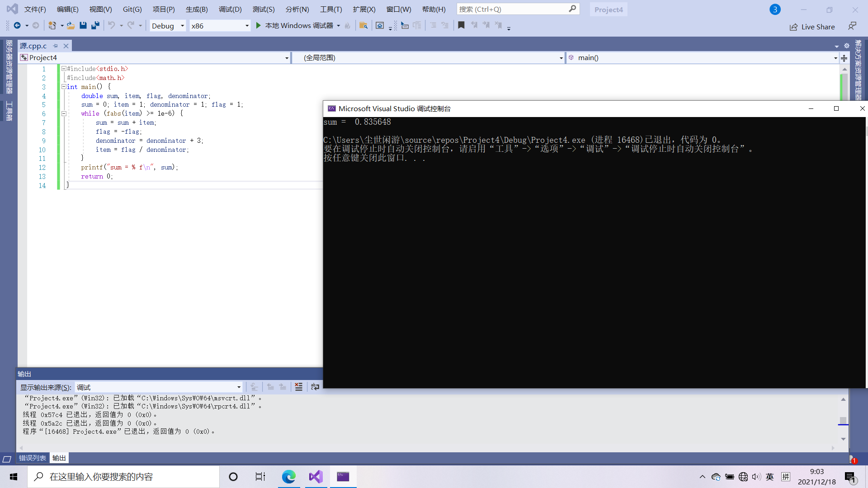Collapse the main function block
This screenshot has height=488, width=868.
pos(64,87)
